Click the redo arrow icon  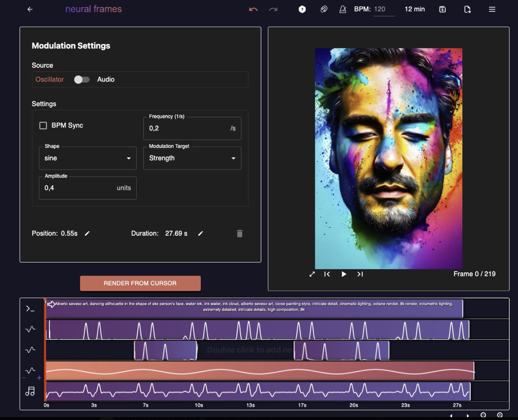pyautogui.click(x=273, y=9)
